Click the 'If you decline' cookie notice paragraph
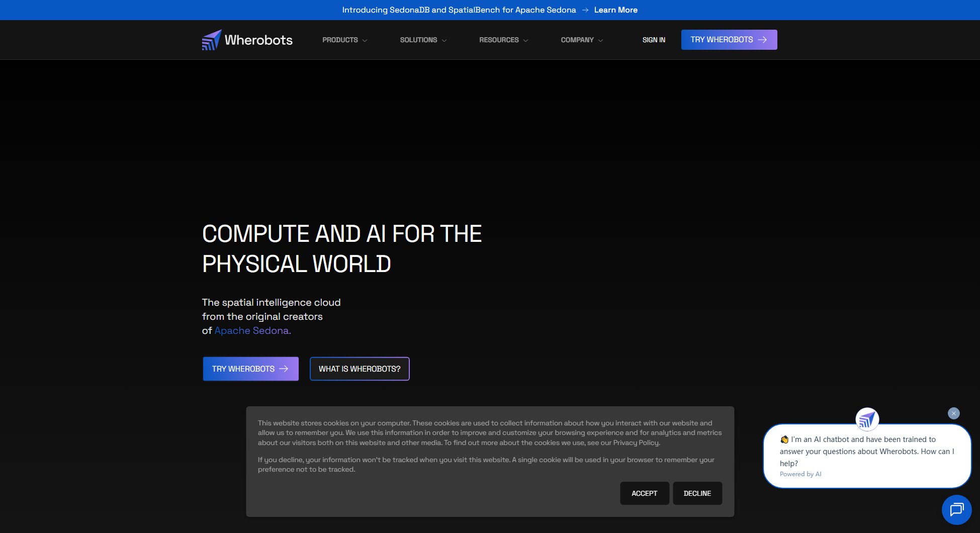Image resolution: width=980 pixels, height=533 pixels. pyautogui.click(x=486, y=465)
